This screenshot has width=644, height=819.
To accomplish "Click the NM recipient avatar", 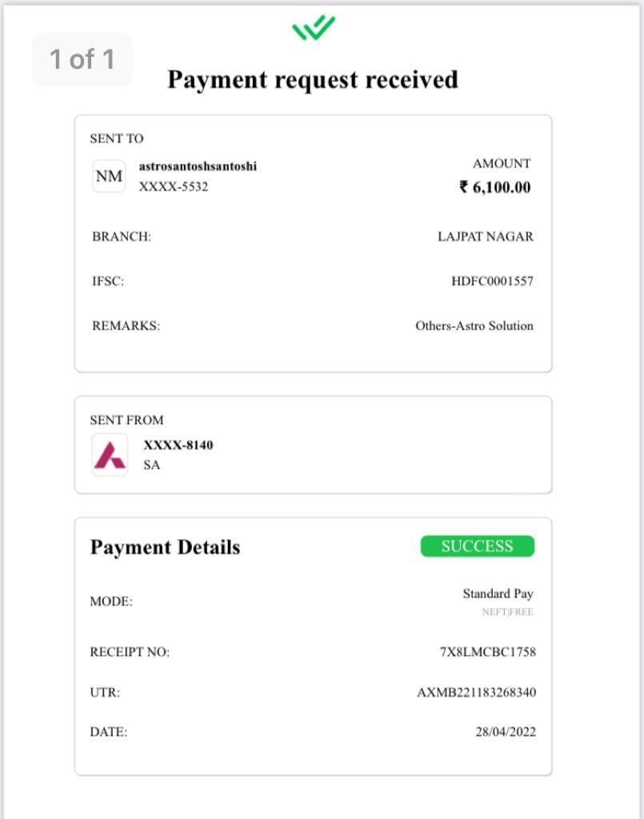I will pos(109,177).
